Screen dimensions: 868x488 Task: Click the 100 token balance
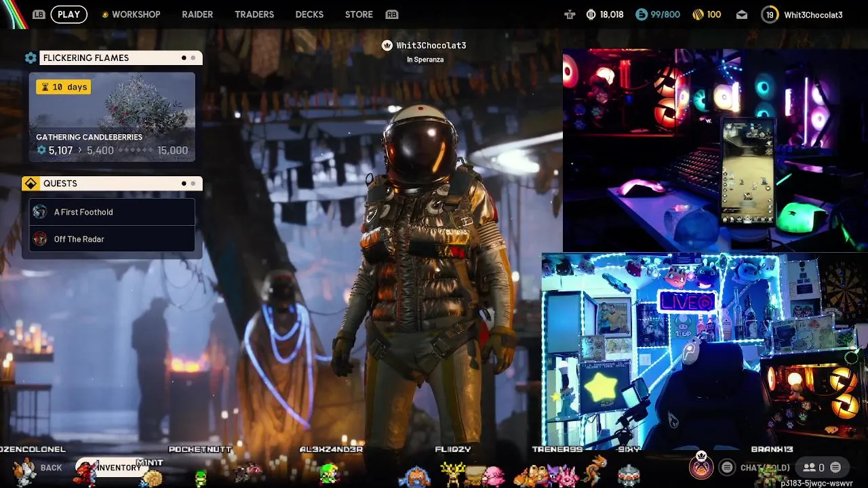click(714, 14)
